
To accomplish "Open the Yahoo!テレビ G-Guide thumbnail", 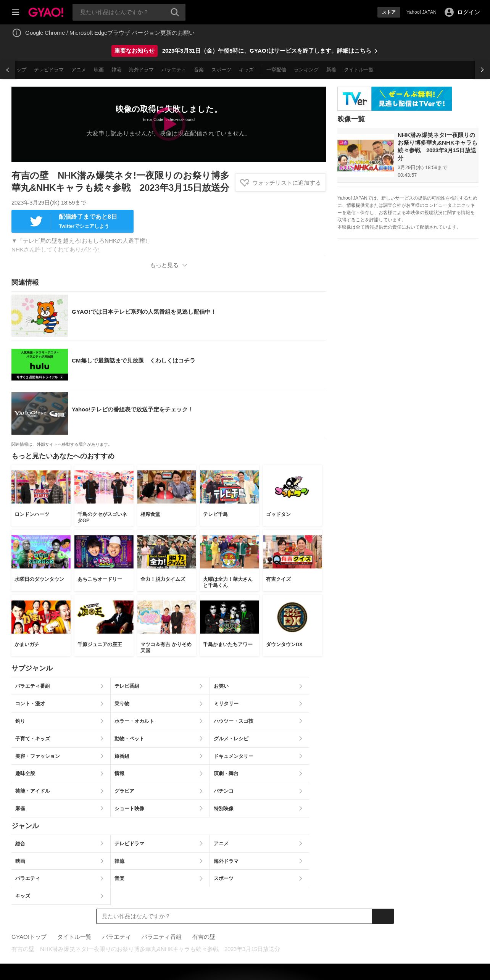I will pos(40,413).
